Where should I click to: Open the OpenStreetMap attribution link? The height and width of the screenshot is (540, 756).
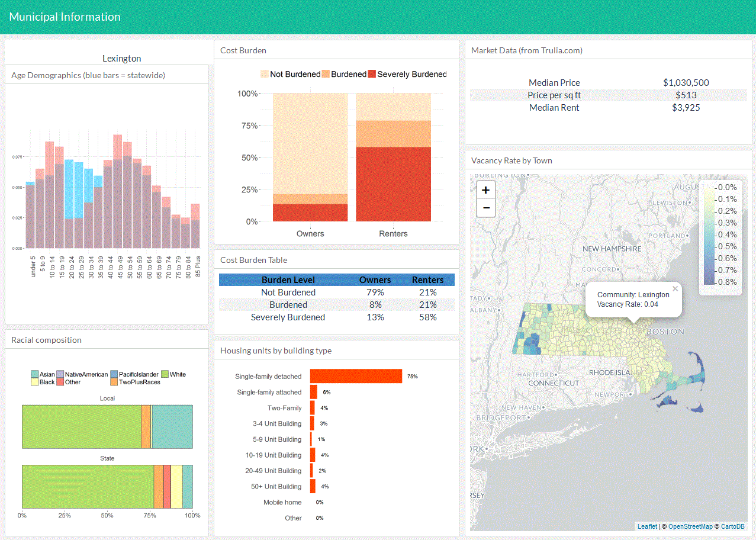pyautogui.click(x=690, y=526)
